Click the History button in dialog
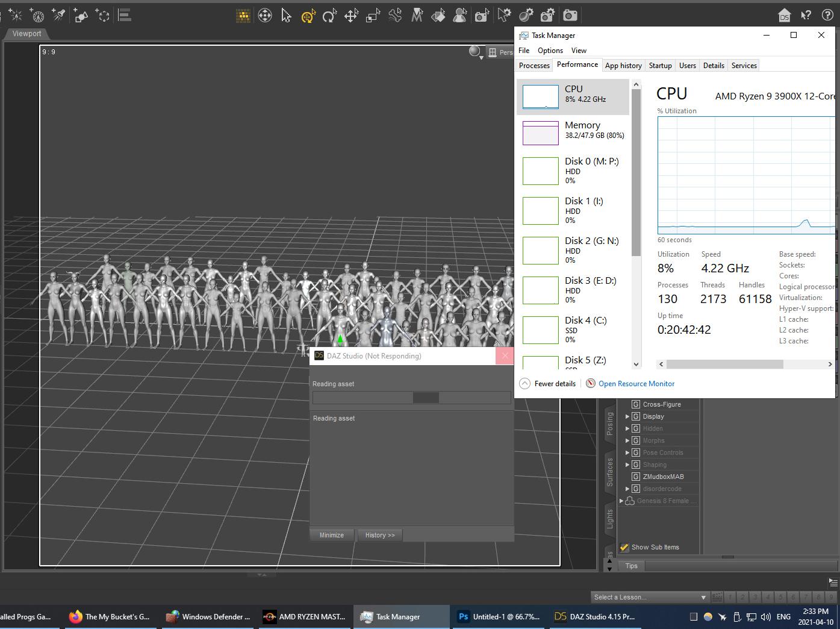The height and width of the screenshot is (629, 840). (x=379, y=535)
